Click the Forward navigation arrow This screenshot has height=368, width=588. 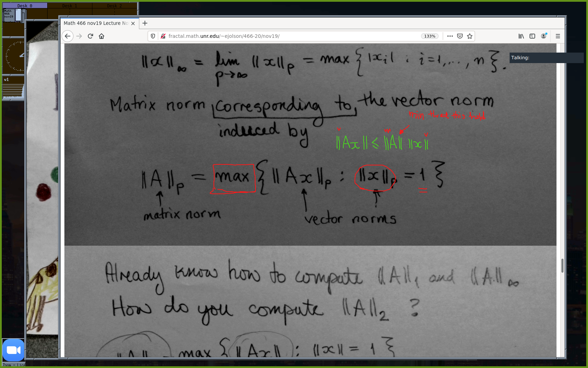tap(79, 36)
